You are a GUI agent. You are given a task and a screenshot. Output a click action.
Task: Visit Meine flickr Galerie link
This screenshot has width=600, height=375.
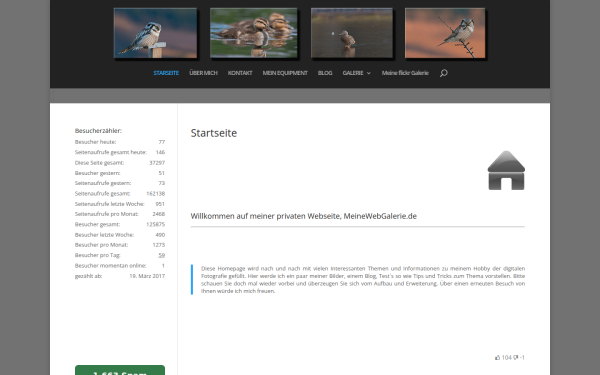pos(405,73)
